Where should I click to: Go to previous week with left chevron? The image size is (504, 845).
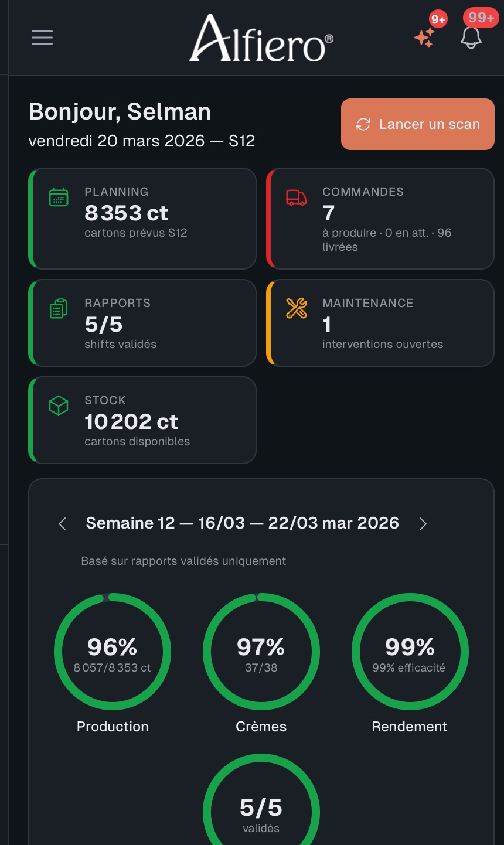(x=63, y=524)
